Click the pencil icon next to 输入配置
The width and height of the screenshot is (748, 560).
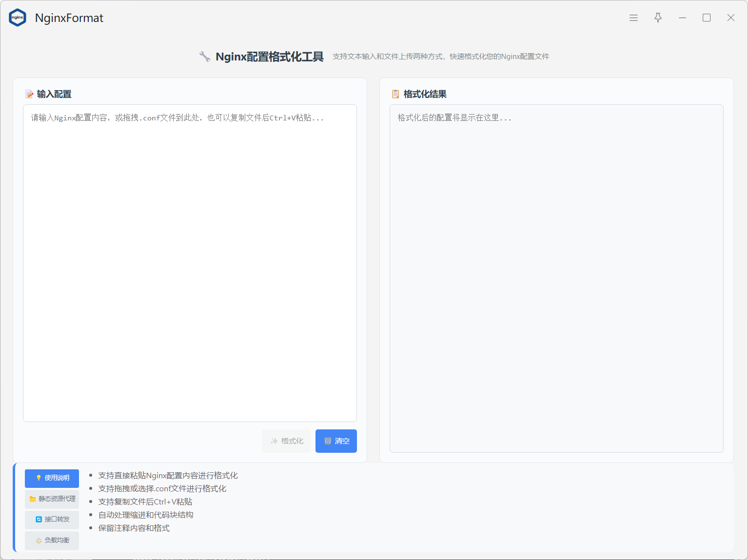coord(29,94)
